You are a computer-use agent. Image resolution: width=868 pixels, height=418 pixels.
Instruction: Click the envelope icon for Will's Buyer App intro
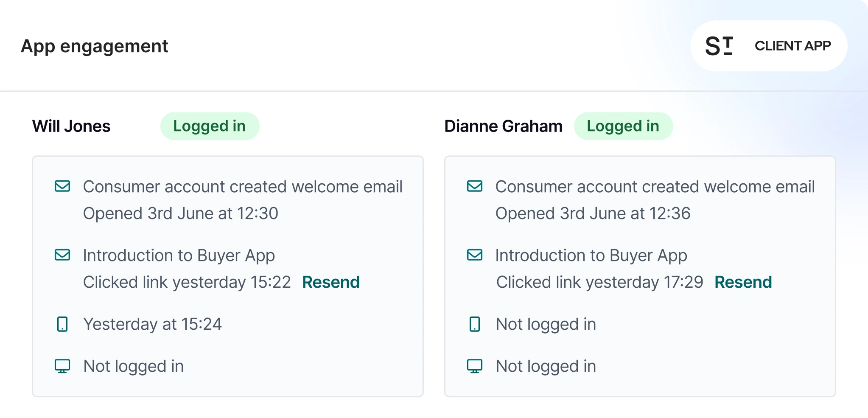click(x=62, y=255)
